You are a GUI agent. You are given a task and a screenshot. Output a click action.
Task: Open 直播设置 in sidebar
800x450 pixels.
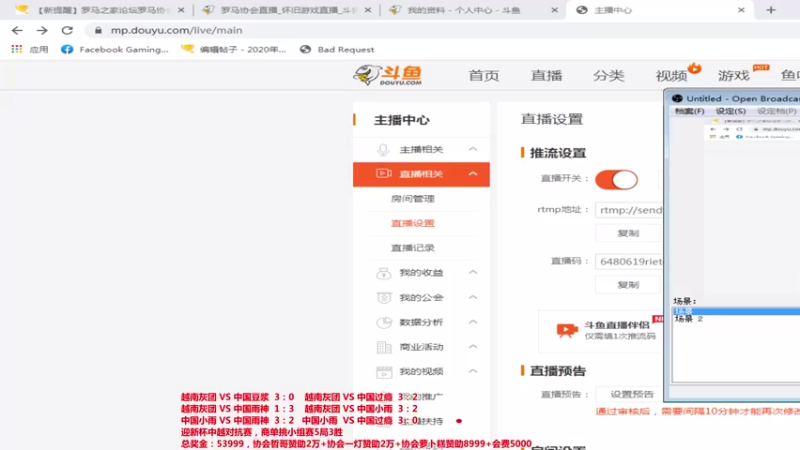412,223
